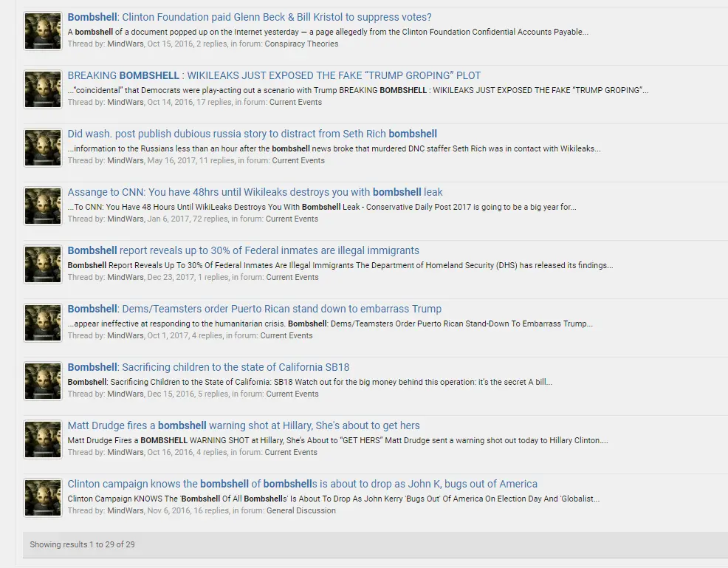Open thread 'Sacrificing children to the state of California SB18'

coord(208,367)
